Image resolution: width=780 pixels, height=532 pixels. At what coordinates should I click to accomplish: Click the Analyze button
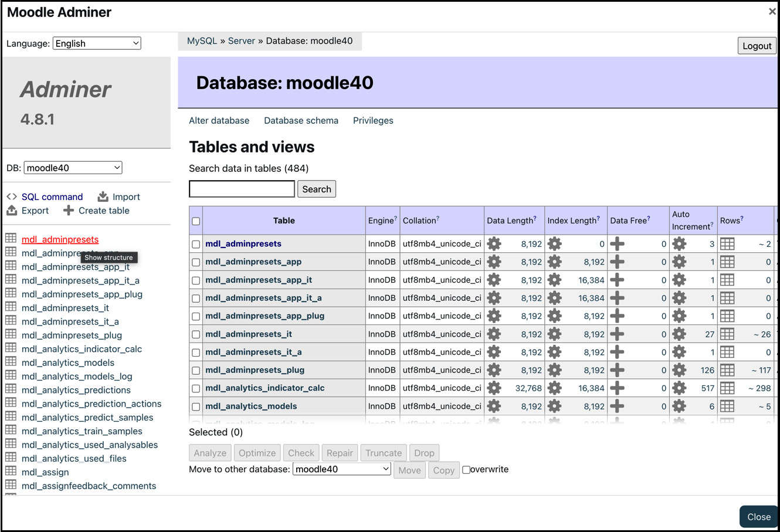click(210, 453)
